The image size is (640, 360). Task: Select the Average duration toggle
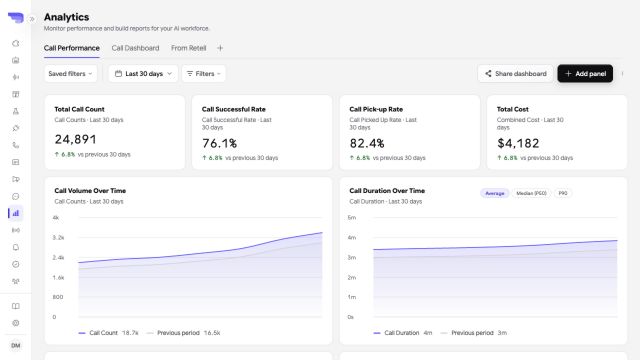tap(495, 193)
